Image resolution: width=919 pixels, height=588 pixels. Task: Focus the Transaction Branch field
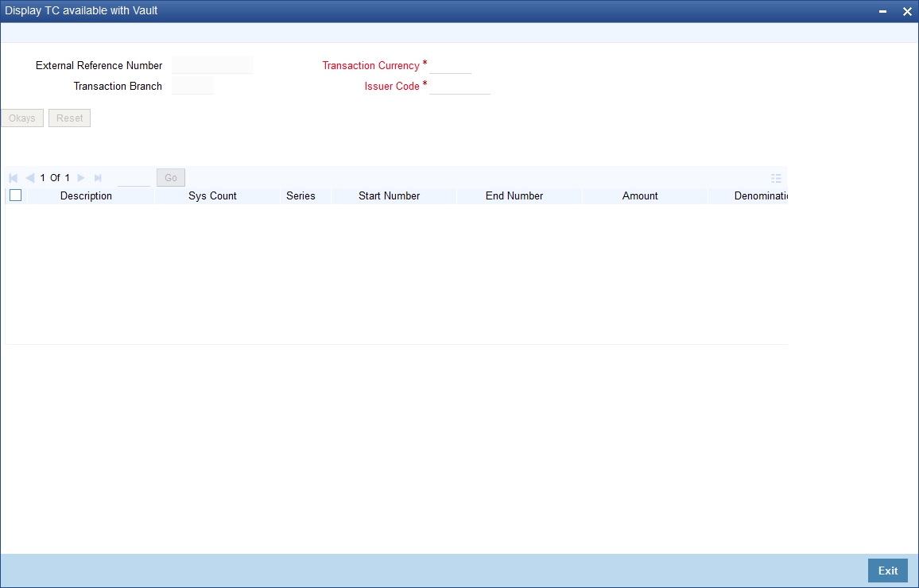click(193, 86)
